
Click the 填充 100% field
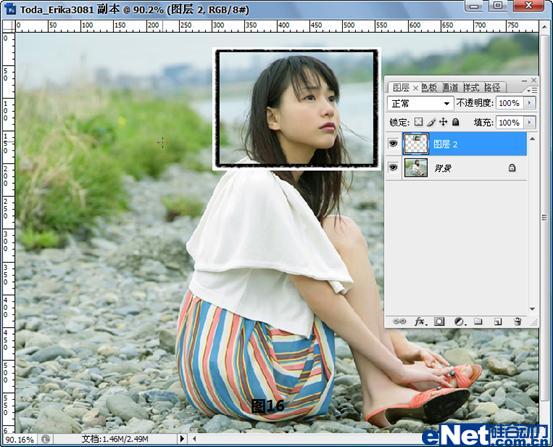pos(510,122)
